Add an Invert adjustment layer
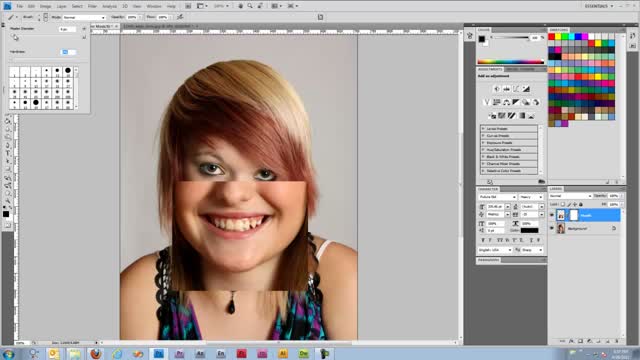The image size is (640, 360). [x=492, y=116]
